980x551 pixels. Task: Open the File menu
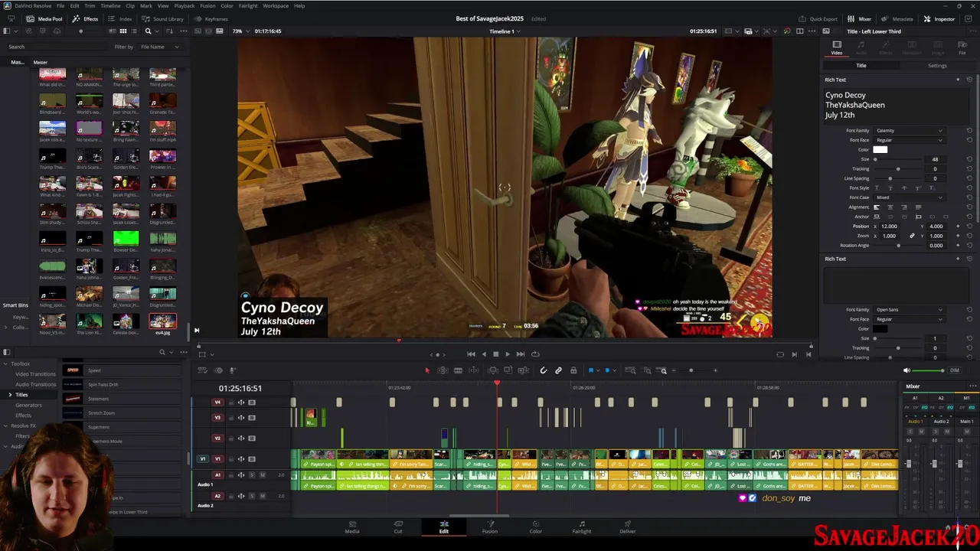pyautogui.click(x=60, y=5)
